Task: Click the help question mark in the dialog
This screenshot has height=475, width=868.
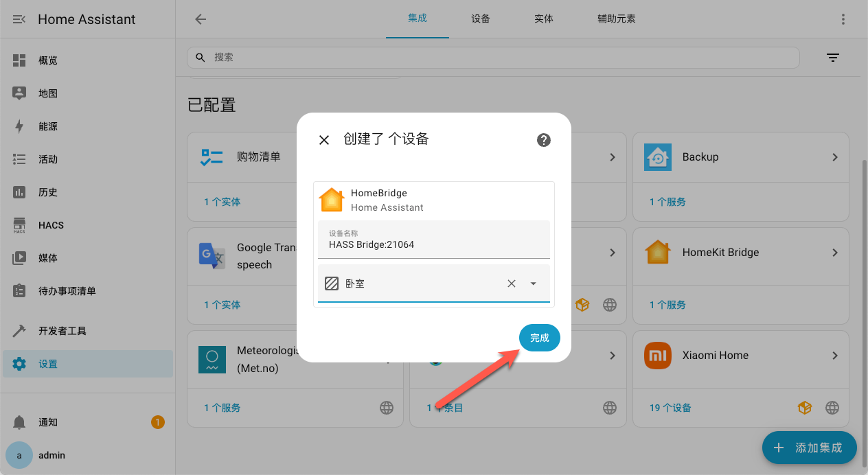Action: [x=543, y=139]
